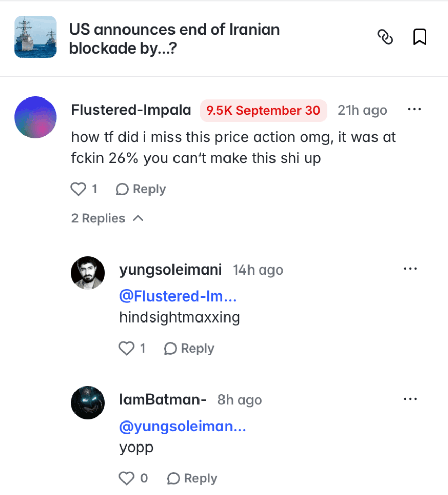
Task: Reply to IamBatman-'s yopp comment
Action: [x=192, y=478]
